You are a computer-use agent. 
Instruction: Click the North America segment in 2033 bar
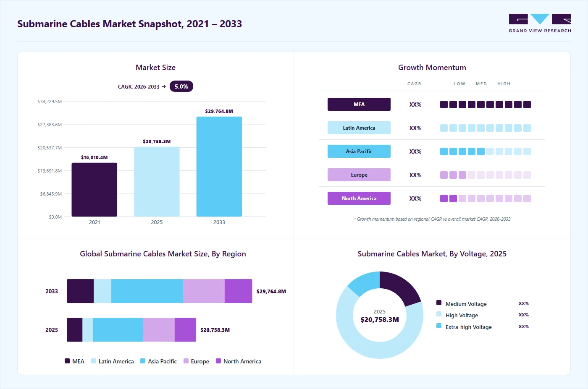238,291
